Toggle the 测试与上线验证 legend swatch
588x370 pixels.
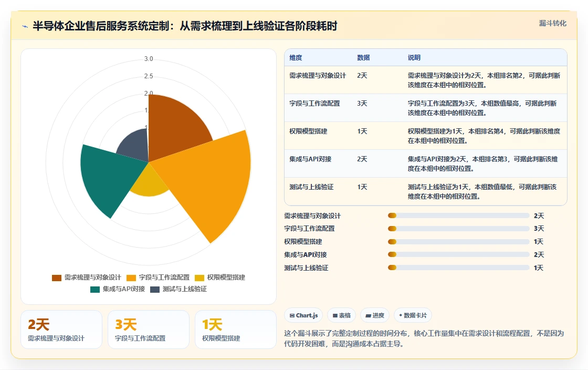[155, 289]
